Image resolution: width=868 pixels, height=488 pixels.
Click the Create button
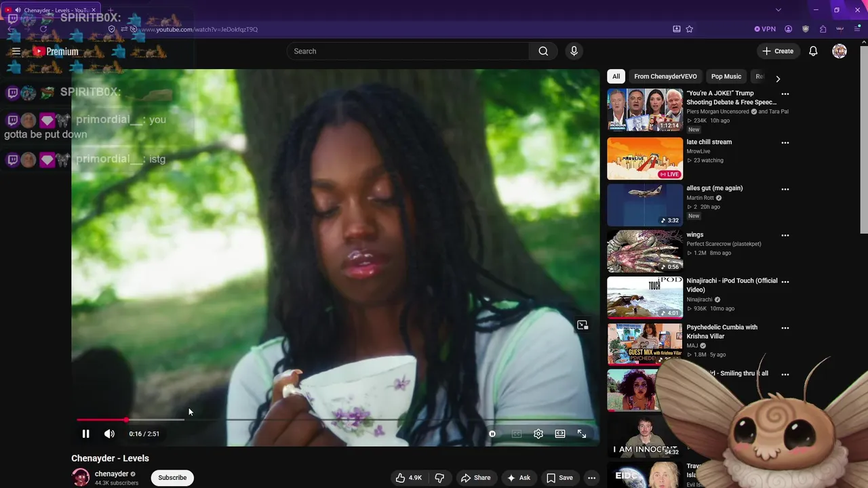(x=778, y=52)
